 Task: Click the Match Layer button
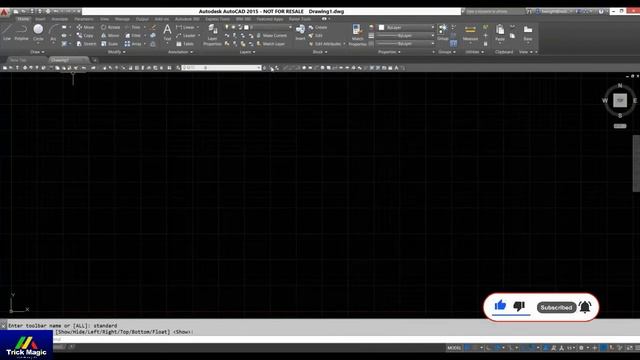point(271,44)
